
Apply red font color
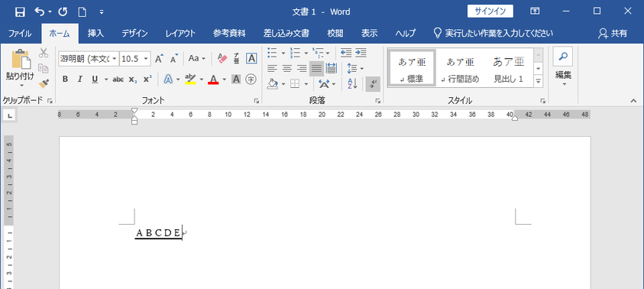(213, 80)
